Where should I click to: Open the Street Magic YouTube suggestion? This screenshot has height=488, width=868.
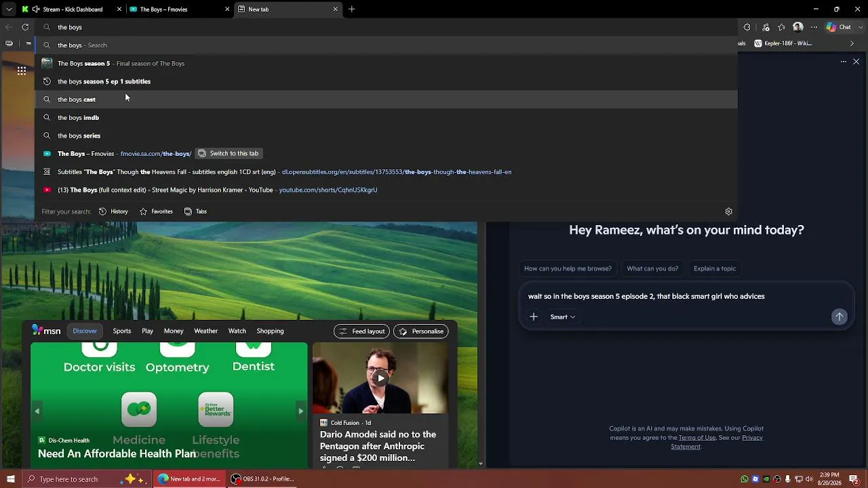pyautogui.click(x=386, y=190)
